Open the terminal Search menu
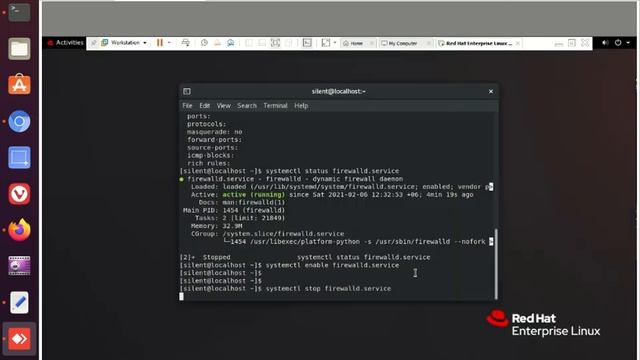640x360 pixels. pyautogui.click(x=247, y=106)
